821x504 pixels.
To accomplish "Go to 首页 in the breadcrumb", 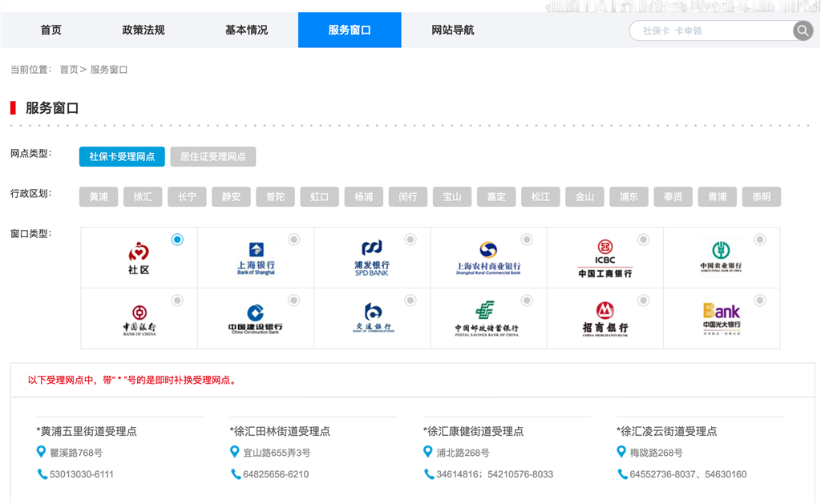I will (x=69, y=70).
